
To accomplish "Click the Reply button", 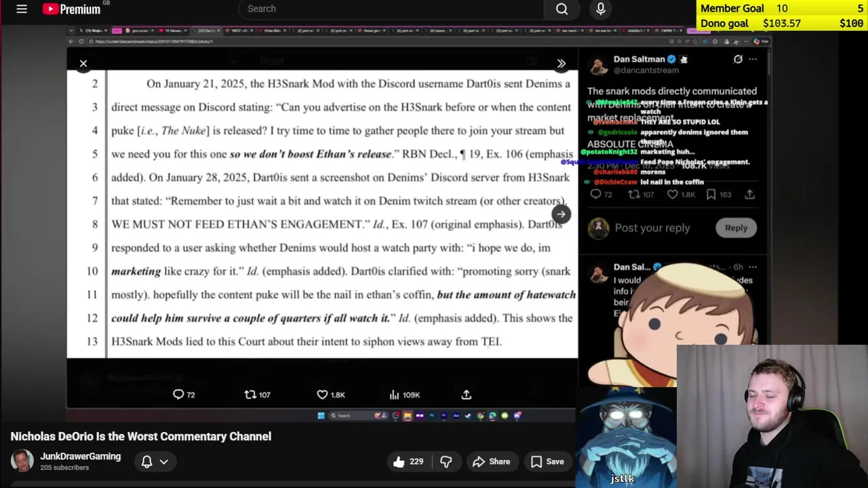I will 736,228.
